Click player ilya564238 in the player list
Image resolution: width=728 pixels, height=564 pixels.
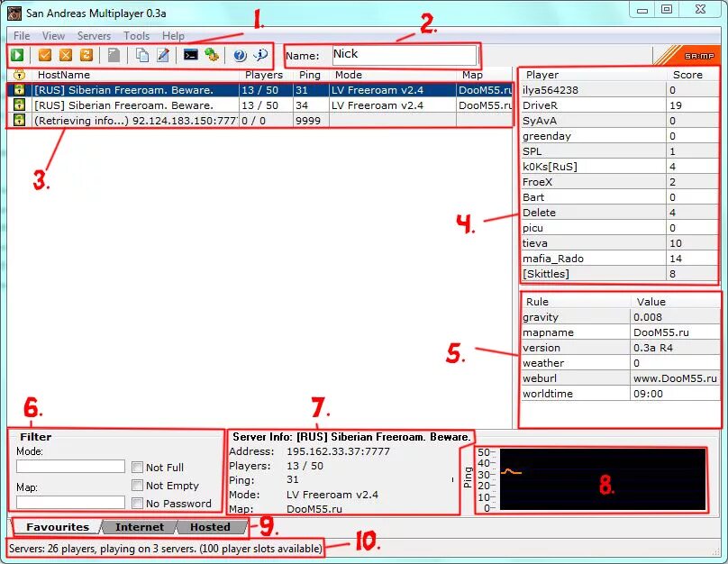point(620,90)
